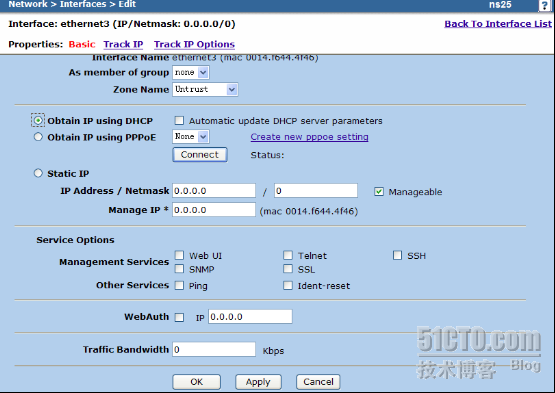Open the PPPoE setting None dropdown
Viewport: 555px width, 393px height.
(x=191, y=136)
